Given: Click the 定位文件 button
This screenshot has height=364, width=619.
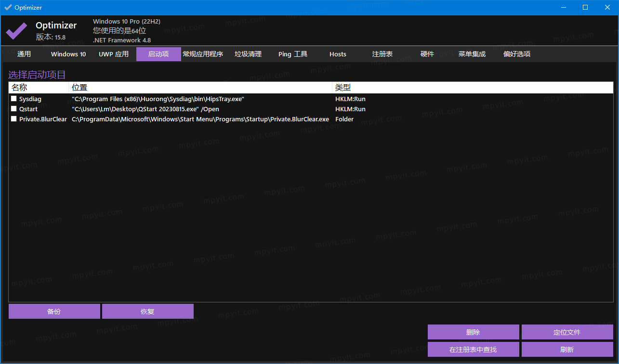Looking at the screenshot, I should [567, 332].
